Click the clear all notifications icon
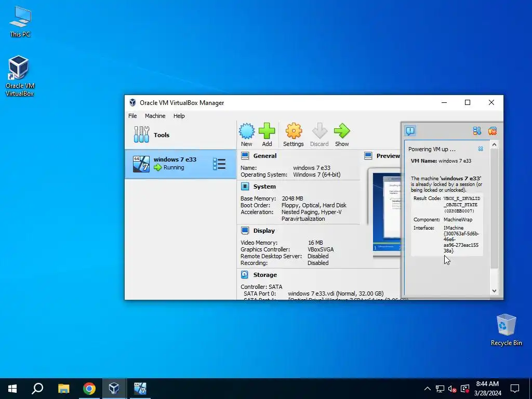Screen dimensions: 532x399 pyautogui.click(x=493, y=130)
